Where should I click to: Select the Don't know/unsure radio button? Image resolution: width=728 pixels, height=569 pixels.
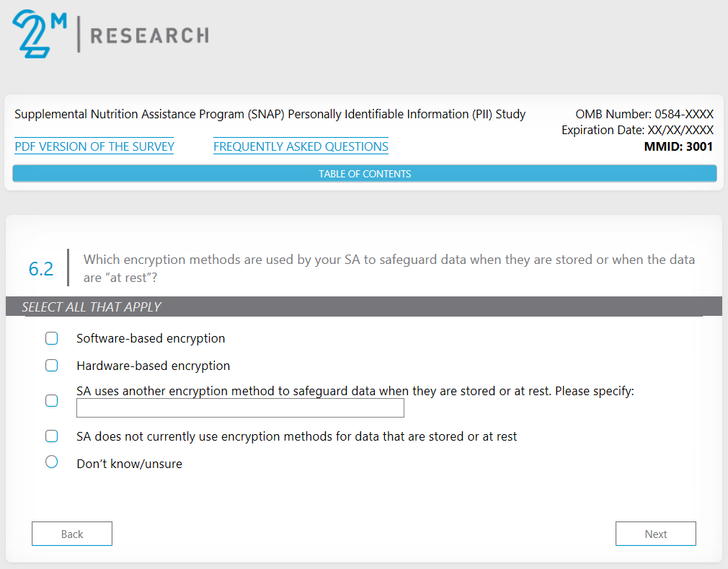click(51, 462)
